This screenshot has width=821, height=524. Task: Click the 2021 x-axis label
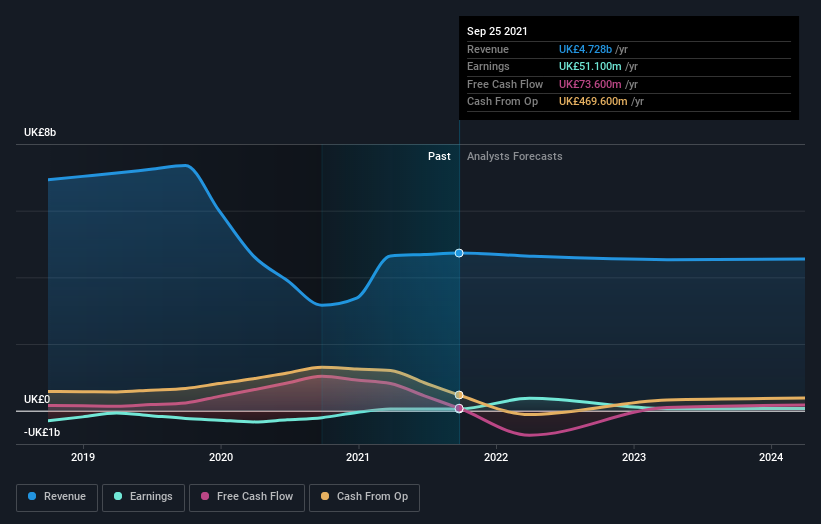coord(358,458)
